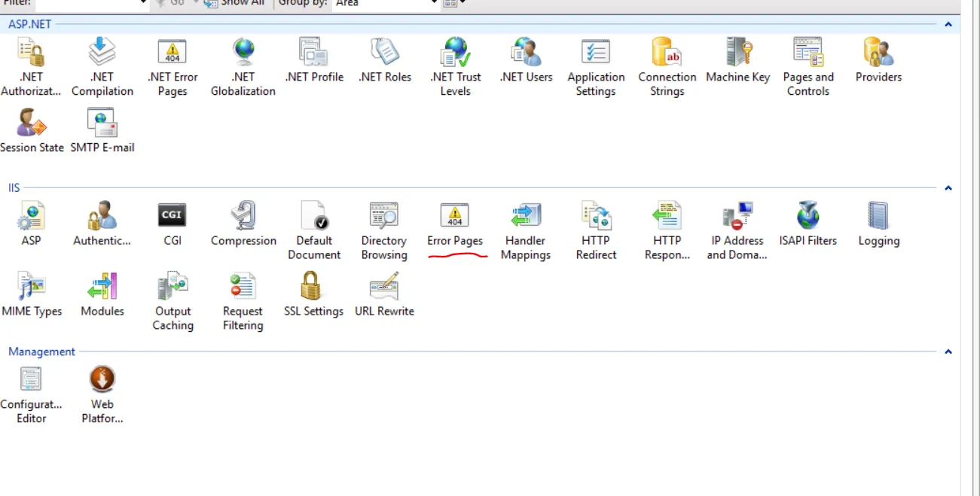Collapse the ASP.NET group
The height and width of the screenshot is (496, 980).
948,24
